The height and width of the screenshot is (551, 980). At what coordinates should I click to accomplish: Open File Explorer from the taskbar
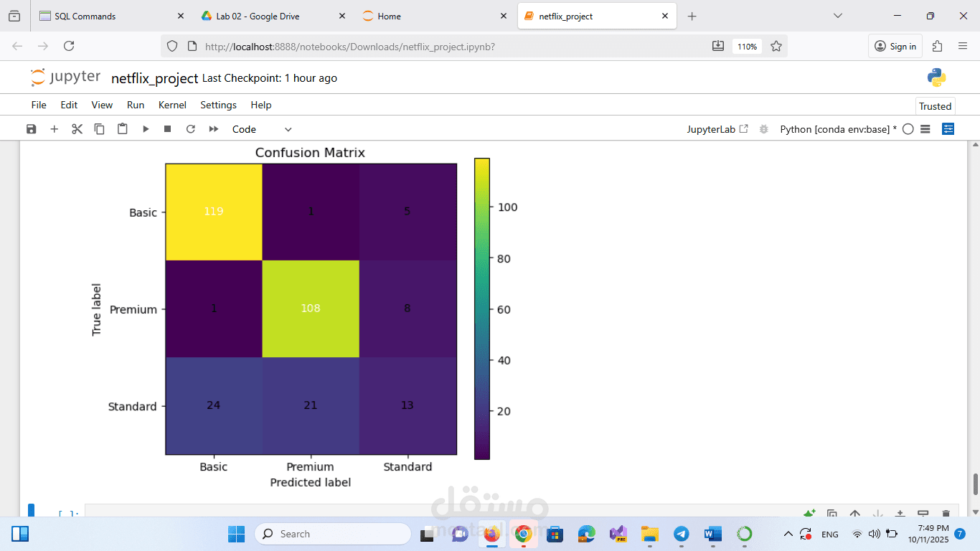(649, 534)
